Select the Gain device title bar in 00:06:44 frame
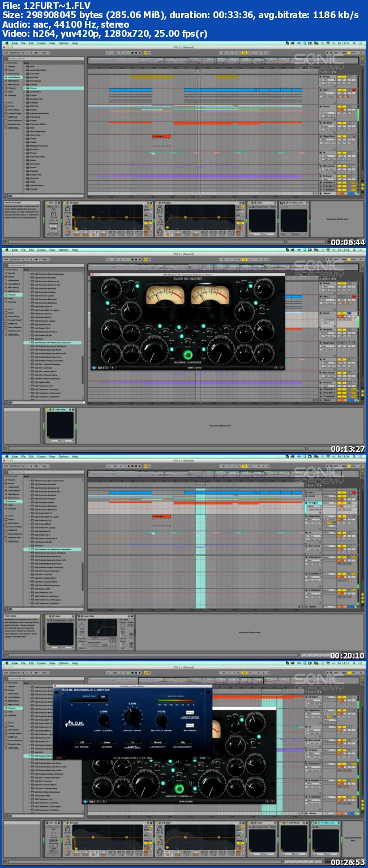 [x=262, y=202]
